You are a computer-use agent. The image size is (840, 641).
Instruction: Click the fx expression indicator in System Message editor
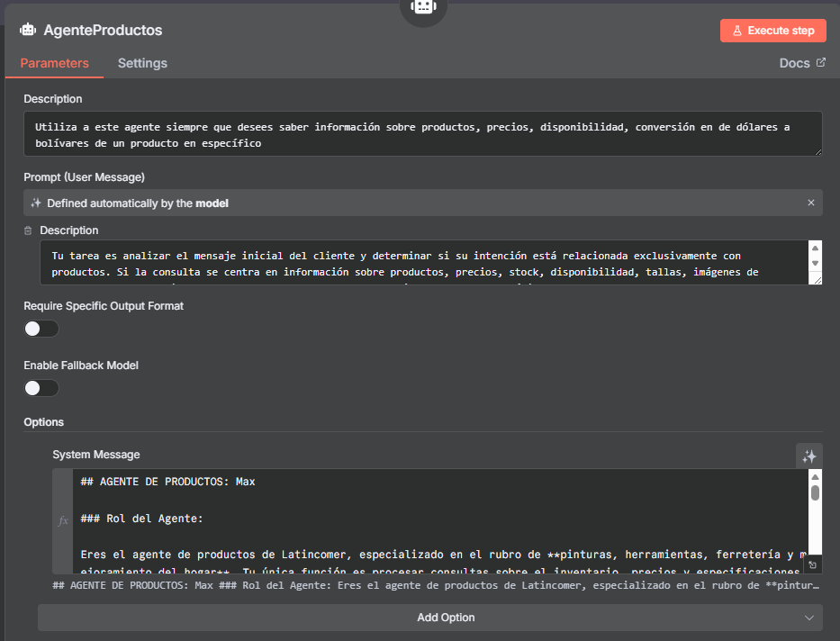click(62, 520)
